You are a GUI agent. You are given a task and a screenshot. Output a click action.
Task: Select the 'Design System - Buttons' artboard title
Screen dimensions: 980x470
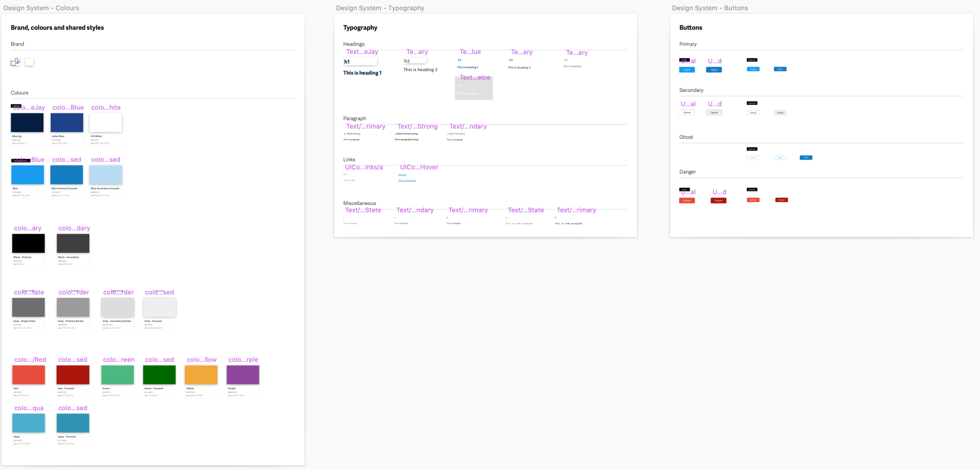click(x=710, y=8)
